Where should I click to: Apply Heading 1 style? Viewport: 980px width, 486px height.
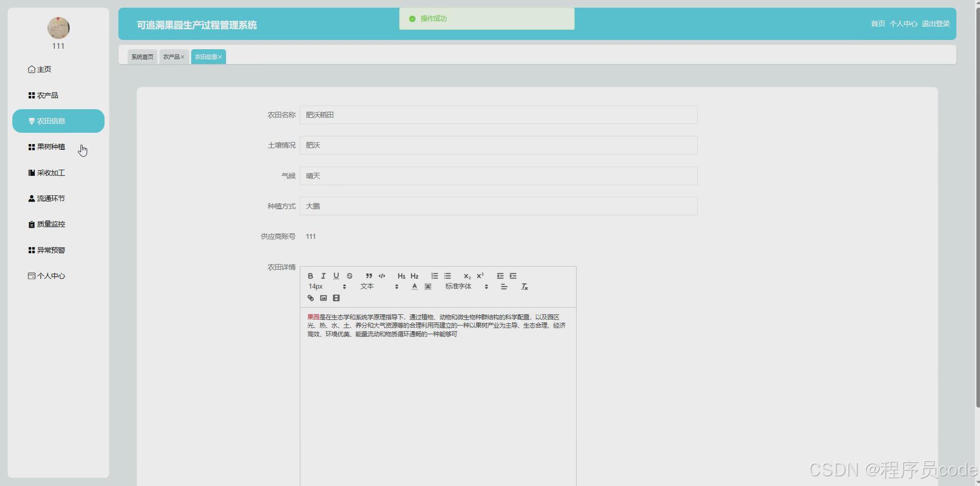(401, 276)
